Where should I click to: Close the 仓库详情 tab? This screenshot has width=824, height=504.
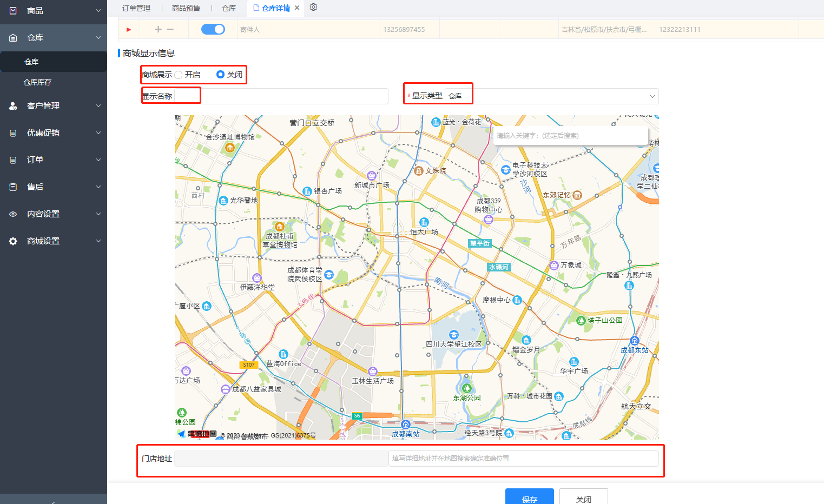tap(297, 8)
